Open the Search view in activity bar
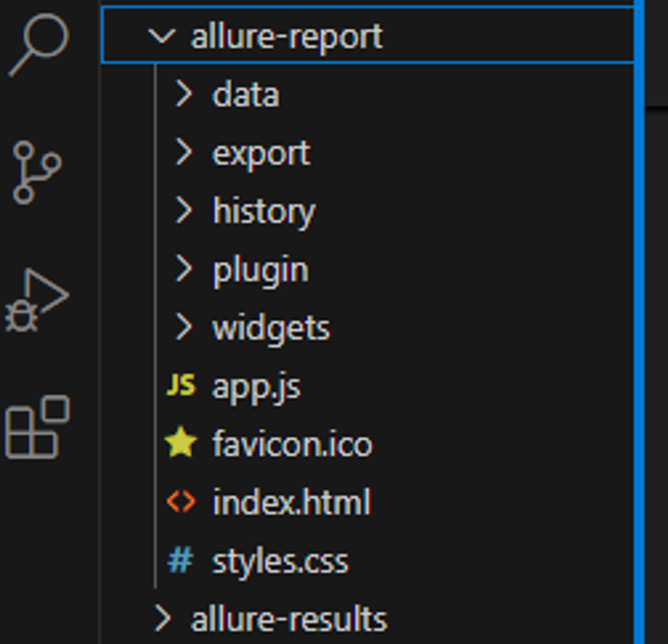The height and width of the screenshot is (644, 668). [x=39, y=45]
